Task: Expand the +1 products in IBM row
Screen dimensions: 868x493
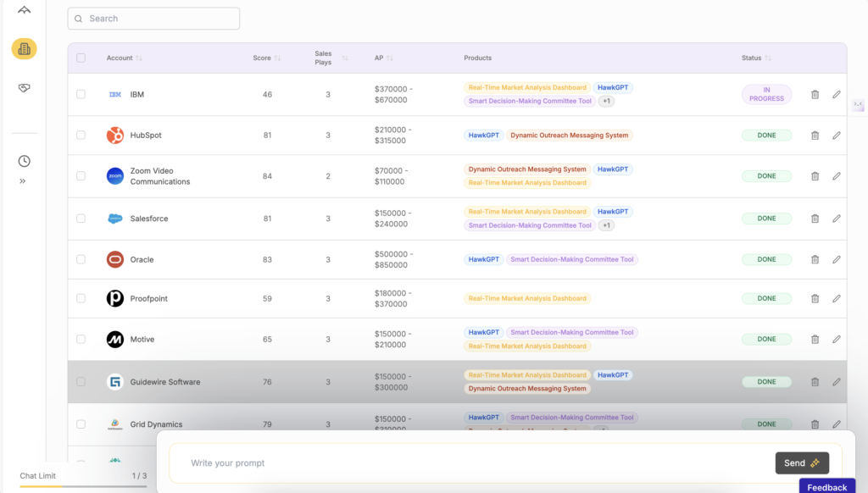Action: tap(606, 102)
